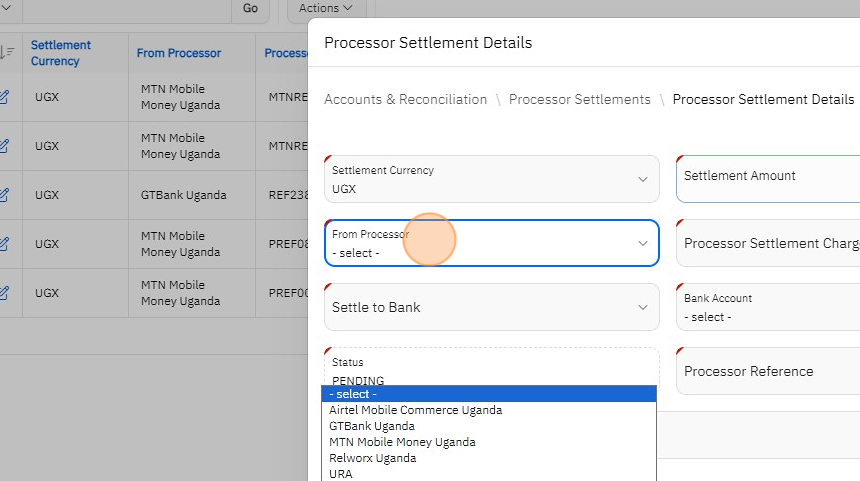Click edit pencil icon for first UGX row
Screen dimensions: 860x481
[4, 97]
